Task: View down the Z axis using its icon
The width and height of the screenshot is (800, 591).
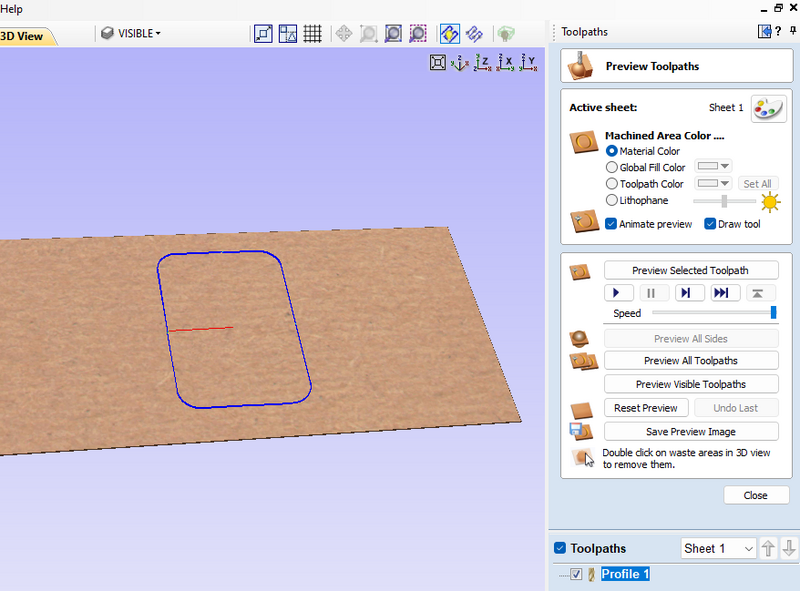Action: (x=482, y=62)
